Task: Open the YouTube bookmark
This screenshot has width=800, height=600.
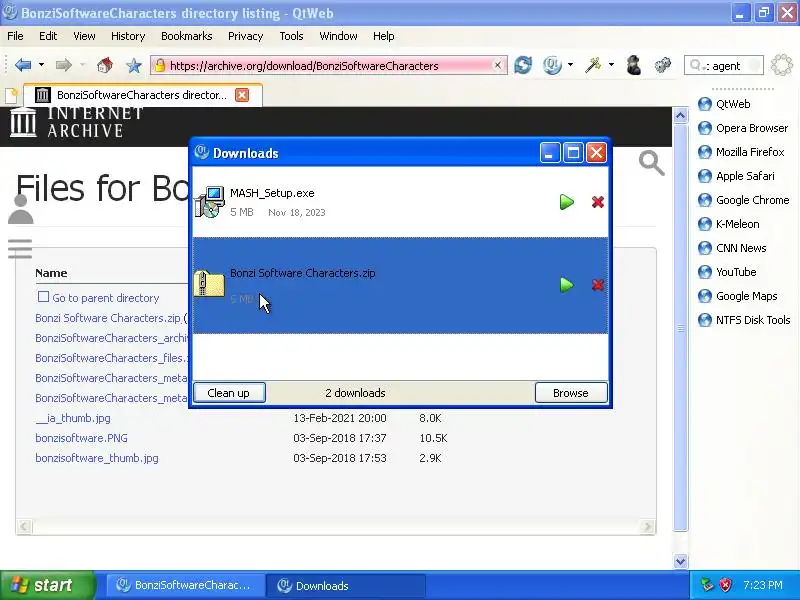Action: pos(727,272)
